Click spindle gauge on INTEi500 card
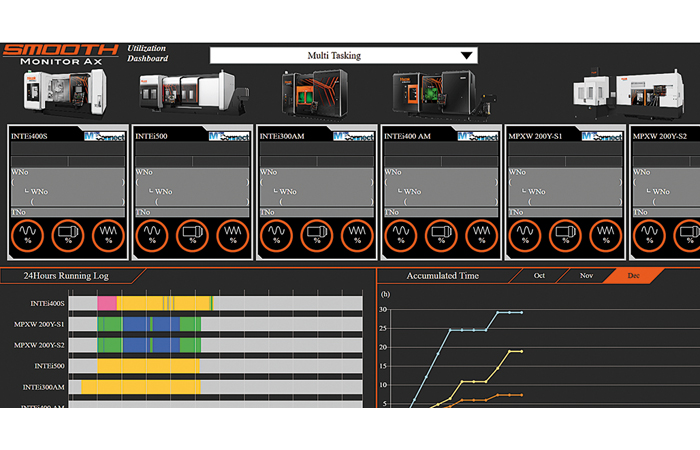This screenshot has height=450, width=700. (192, 235)
